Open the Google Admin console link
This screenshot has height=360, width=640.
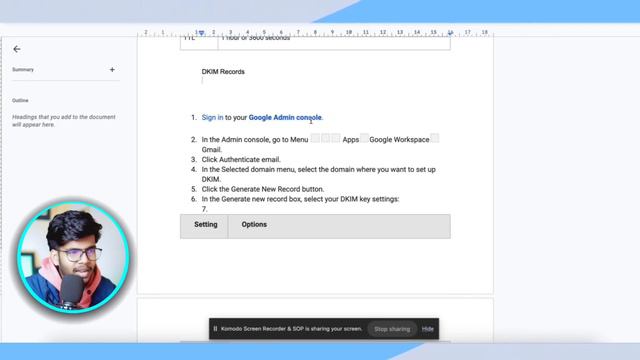click(285, 118)
